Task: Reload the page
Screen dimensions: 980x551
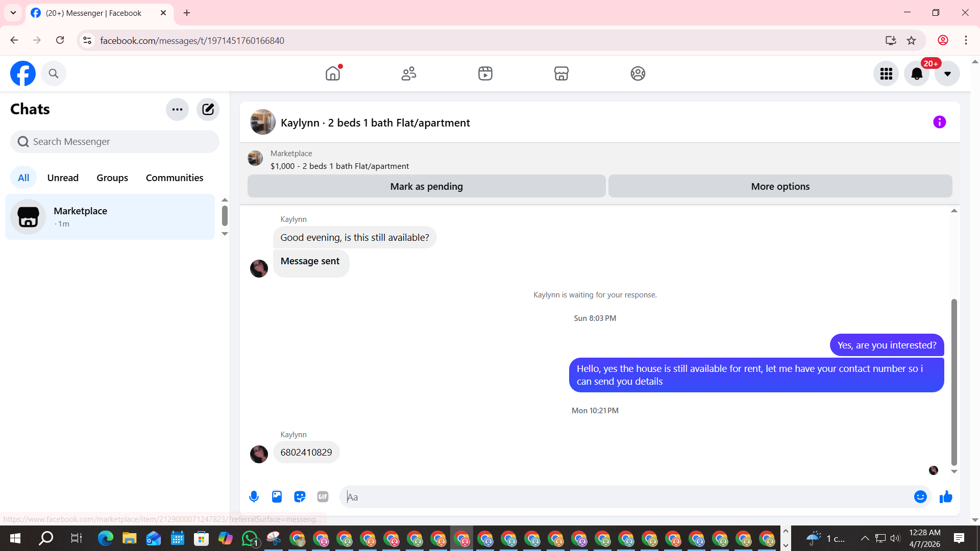Action: 60,40
